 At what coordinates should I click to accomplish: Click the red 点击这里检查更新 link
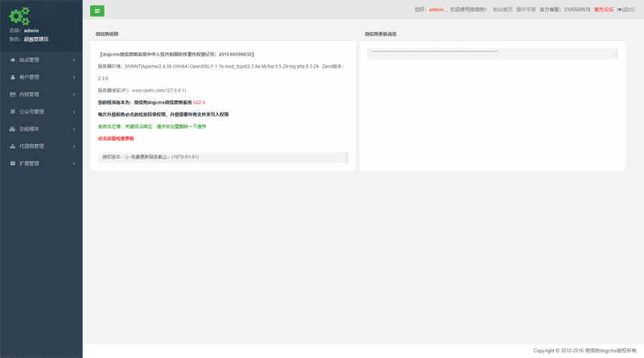[116, 138]
